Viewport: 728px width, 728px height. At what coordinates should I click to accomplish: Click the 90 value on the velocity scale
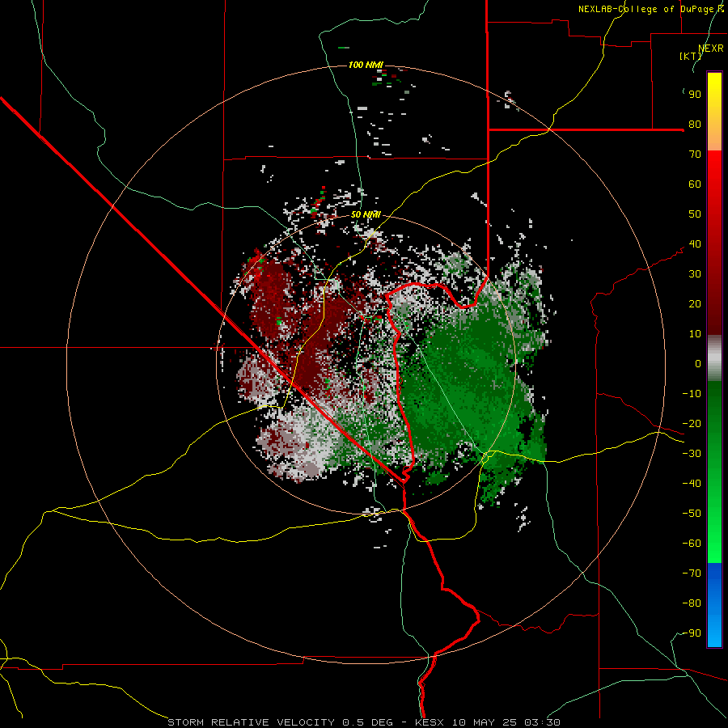[695, 95]
